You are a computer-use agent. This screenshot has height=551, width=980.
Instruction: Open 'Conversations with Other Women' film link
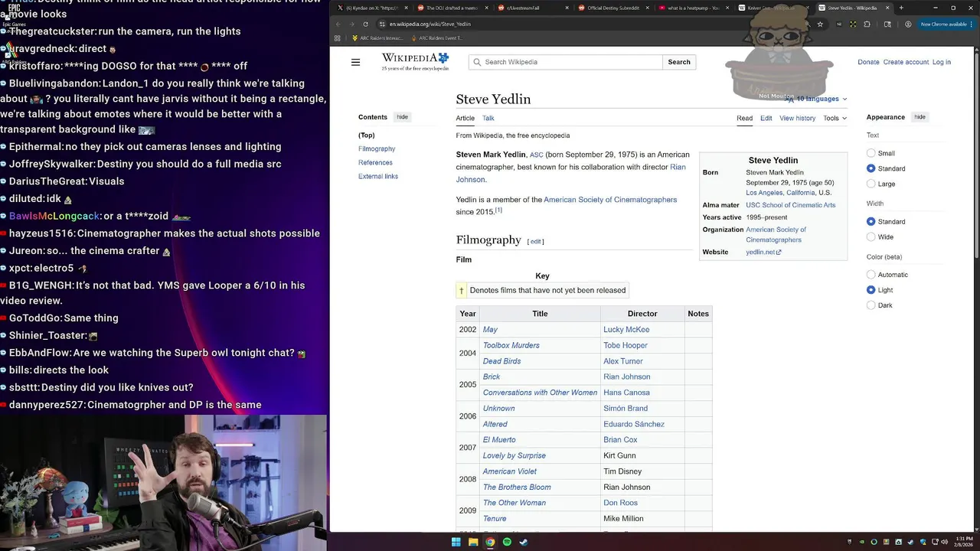[x=540, y=393]
